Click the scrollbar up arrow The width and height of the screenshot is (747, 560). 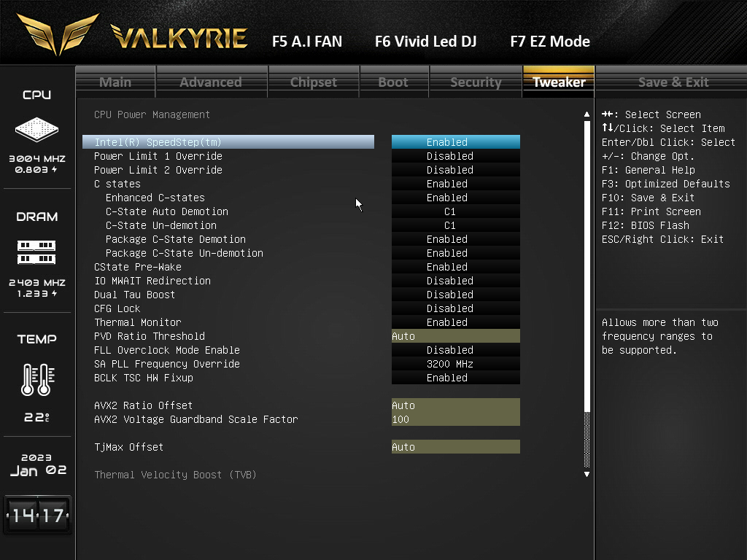click(587, 114)
